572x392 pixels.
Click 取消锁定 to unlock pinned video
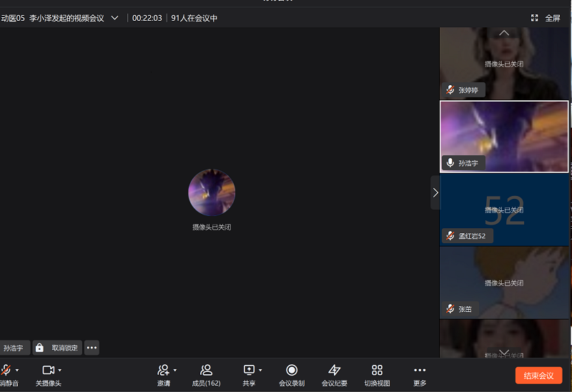coord(57,348)
